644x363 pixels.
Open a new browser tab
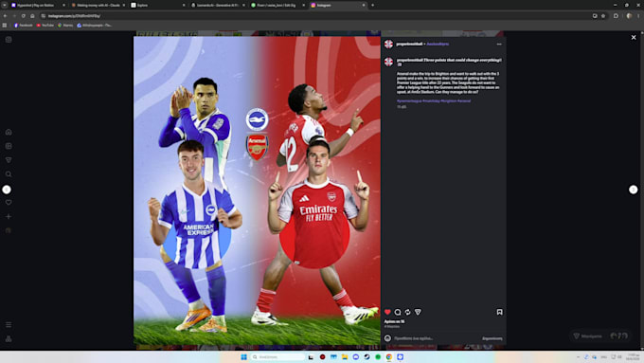[x=372, y=6]
